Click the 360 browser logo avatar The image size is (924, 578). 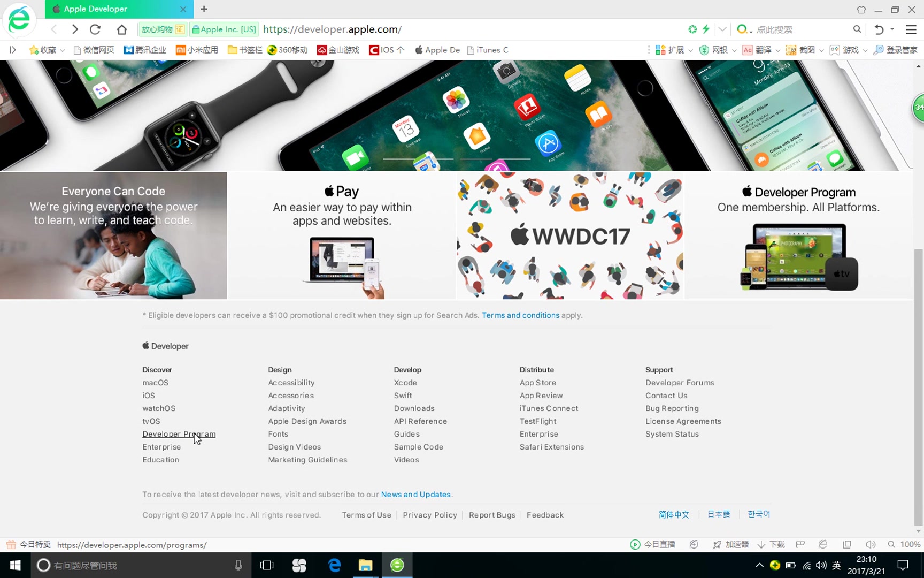pyautogui.click(x=19, y=19)
